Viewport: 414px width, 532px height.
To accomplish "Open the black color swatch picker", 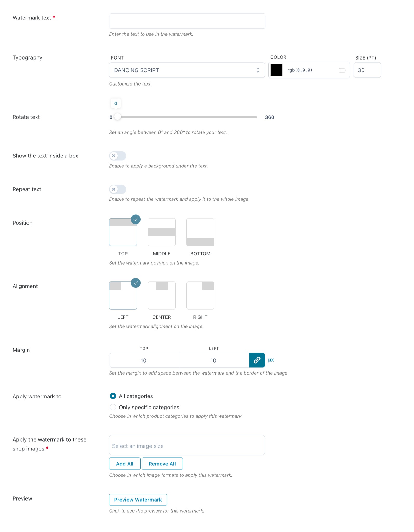I will 276,70.
